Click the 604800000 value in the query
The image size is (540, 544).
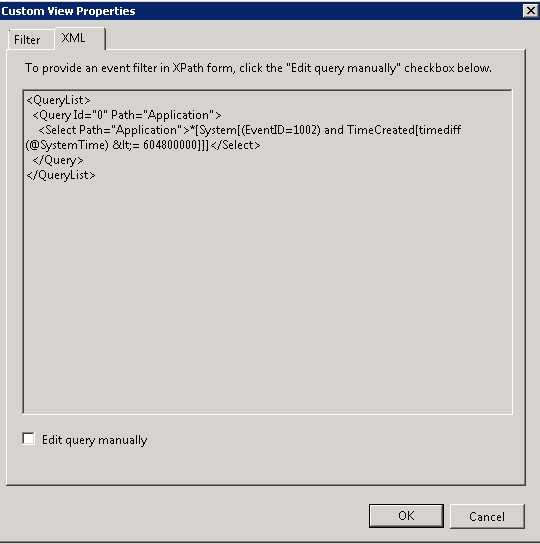point(170,145)
